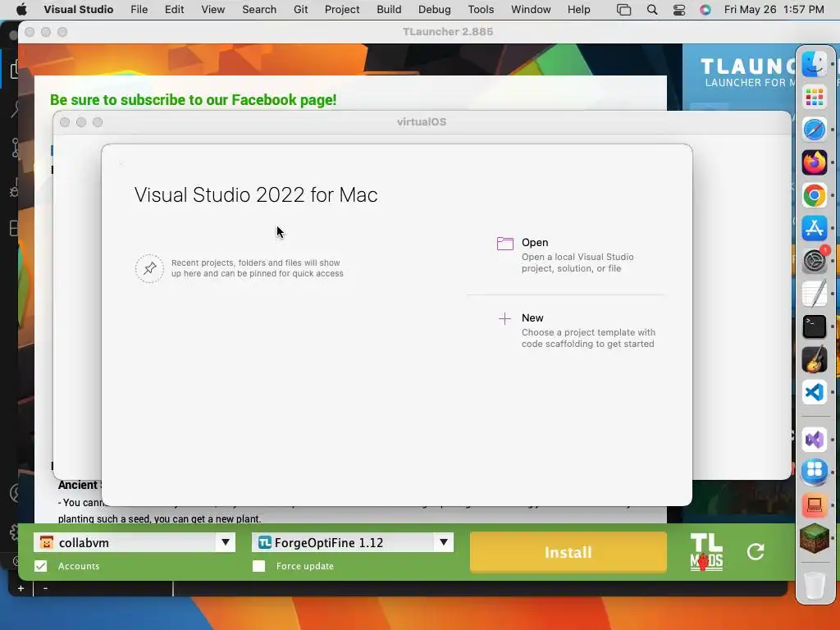Click the plus icon beside New

pyautogui.click(x=504, y=319)
